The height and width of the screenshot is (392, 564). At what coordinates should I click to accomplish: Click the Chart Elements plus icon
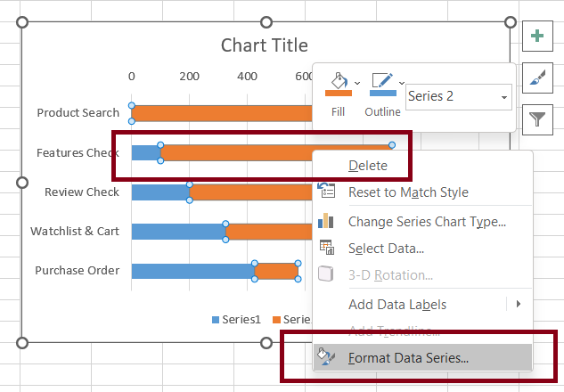click(536, 37)
